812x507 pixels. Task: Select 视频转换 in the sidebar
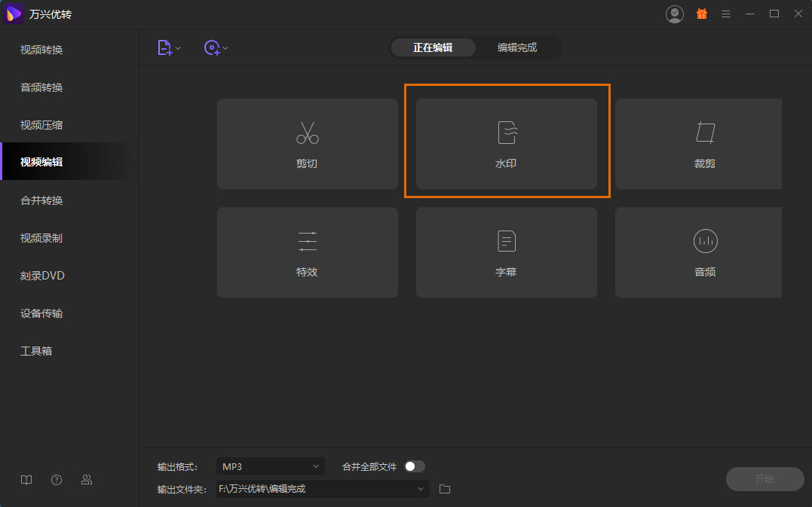pyautogui.click(x=41, y=50)
